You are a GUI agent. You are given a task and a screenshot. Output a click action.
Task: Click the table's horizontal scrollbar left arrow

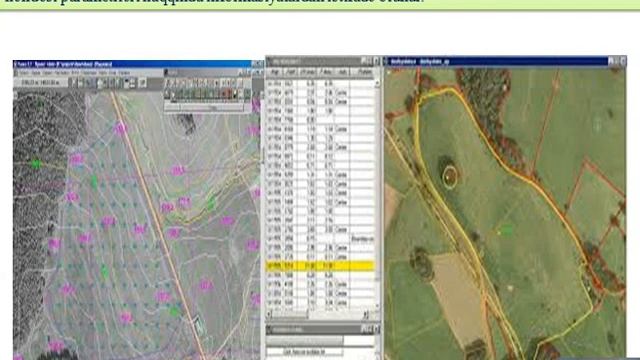point(269,314)
